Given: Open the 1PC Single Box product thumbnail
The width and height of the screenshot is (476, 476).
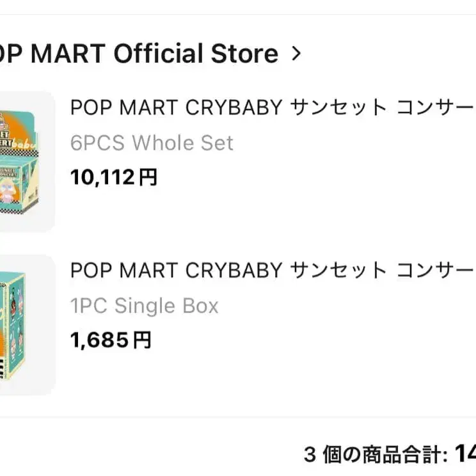Looking at the screenshot, I should coord(27,324).
